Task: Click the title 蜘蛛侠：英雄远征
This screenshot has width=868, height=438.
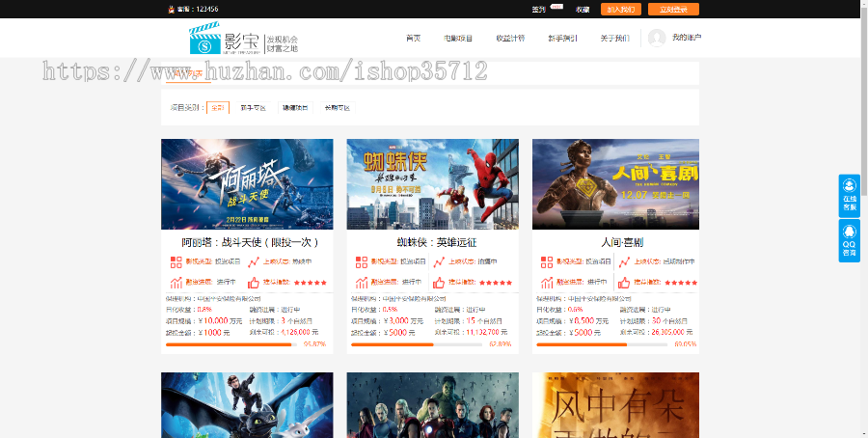Action: pyautogui.click(x=437, y=242)
